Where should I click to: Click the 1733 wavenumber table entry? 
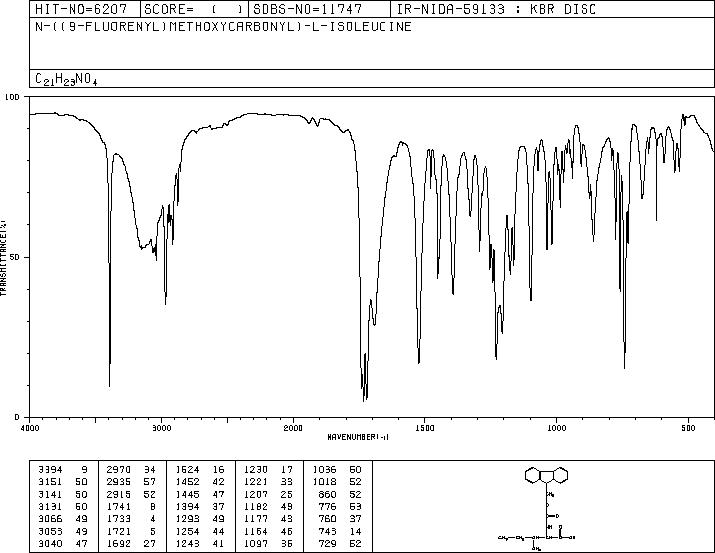click(x=119, y=519)
